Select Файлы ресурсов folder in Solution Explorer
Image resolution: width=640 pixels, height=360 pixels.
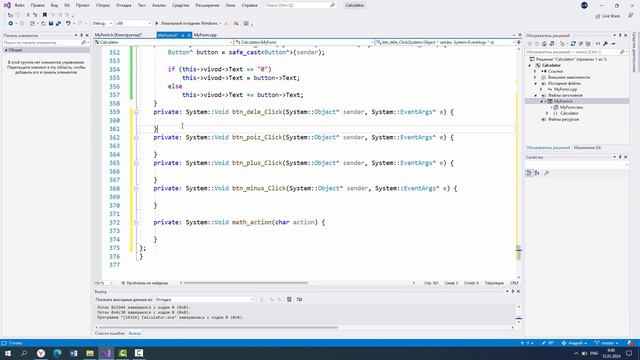pyautogui.click(x=563, y=120)
